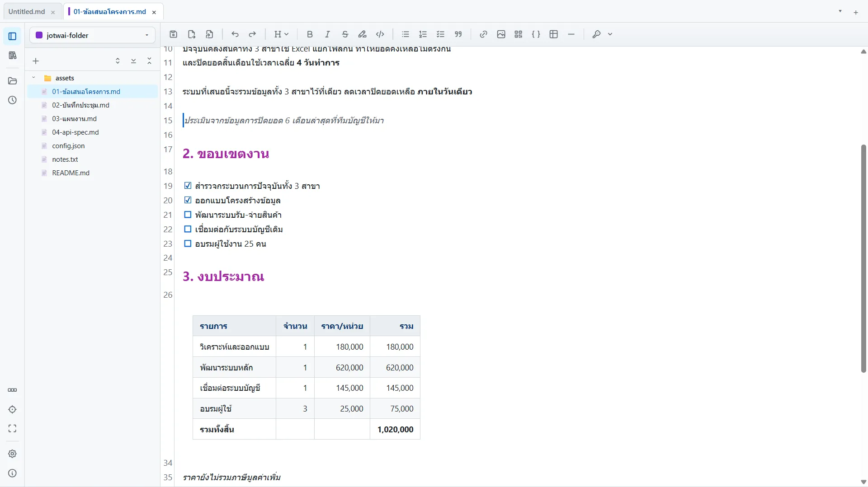
Task: Open 03-แผนงาน.md file
Action: point(92,119)
